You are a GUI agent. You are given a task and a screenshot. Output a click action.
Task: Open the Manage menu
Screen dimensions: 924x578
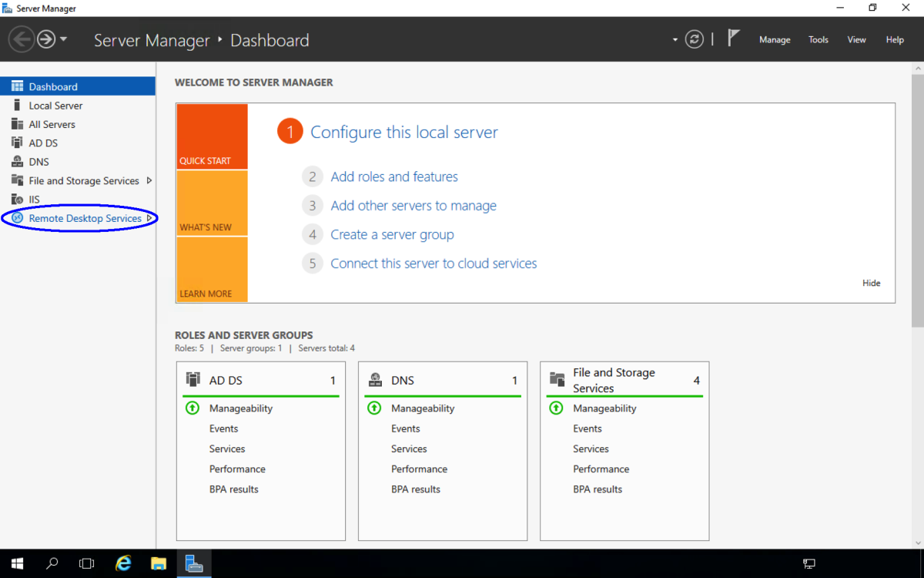[x=775, y=39]
